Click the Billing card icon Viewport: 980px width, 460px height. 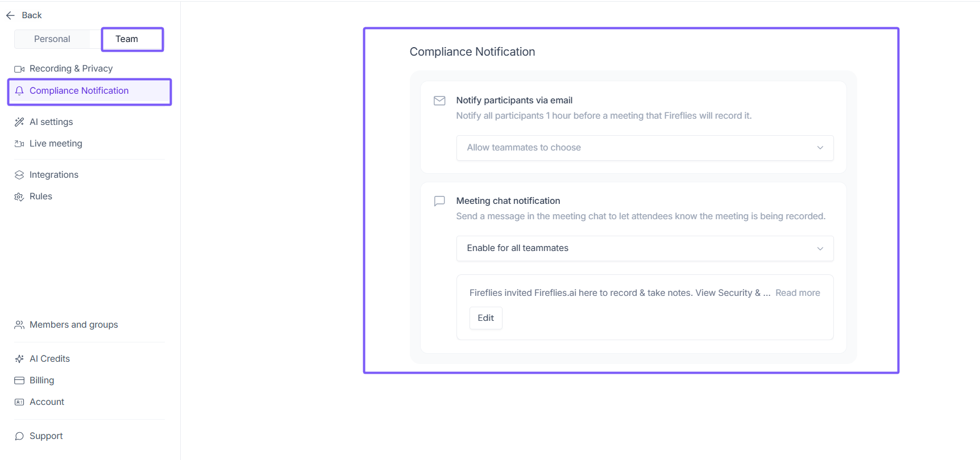coord(19,380)
